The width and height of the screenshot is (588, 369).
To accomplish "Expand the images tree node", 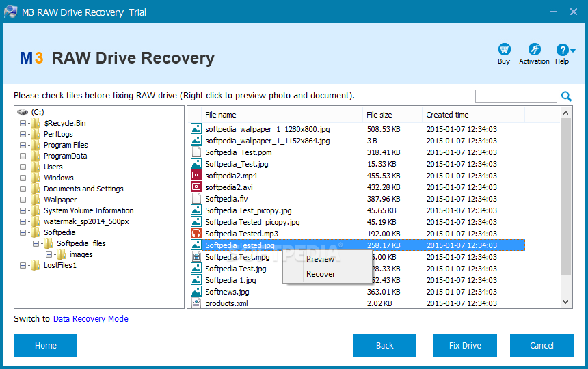I will tap(49, 254).
